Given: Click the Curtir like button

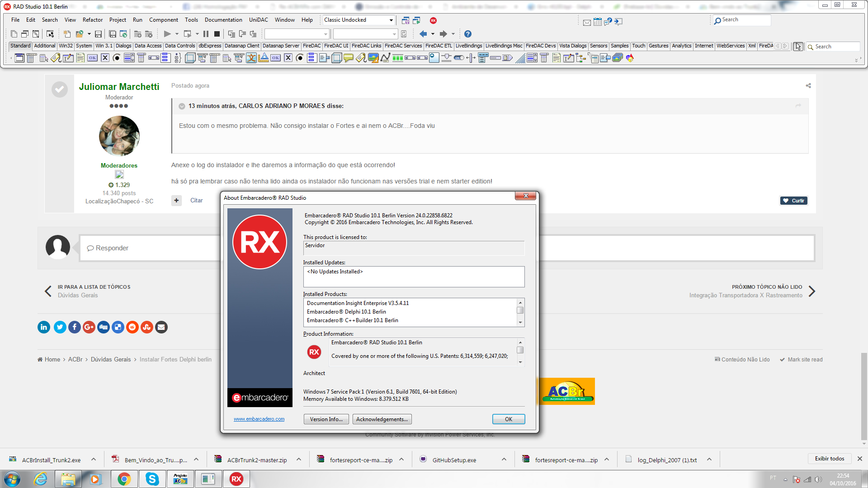Looking at the screenshot, I should (x=794, y=201).
